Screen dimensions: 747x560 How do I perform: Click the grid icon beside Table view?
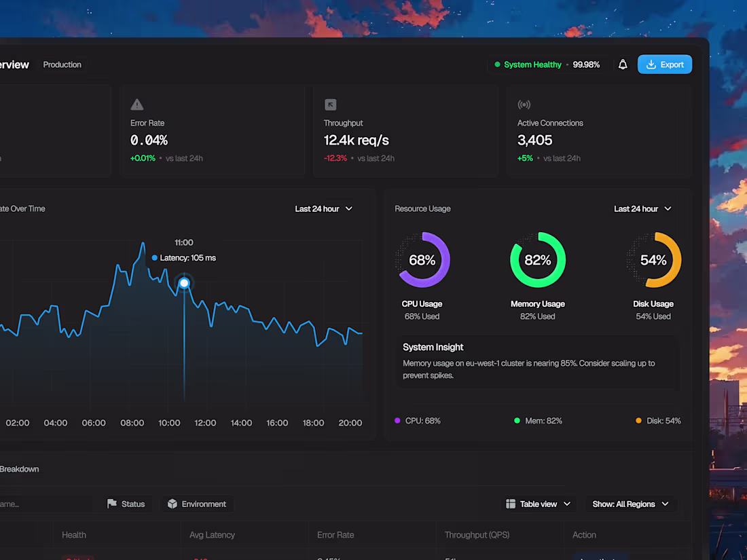click(x=510, y=504)
